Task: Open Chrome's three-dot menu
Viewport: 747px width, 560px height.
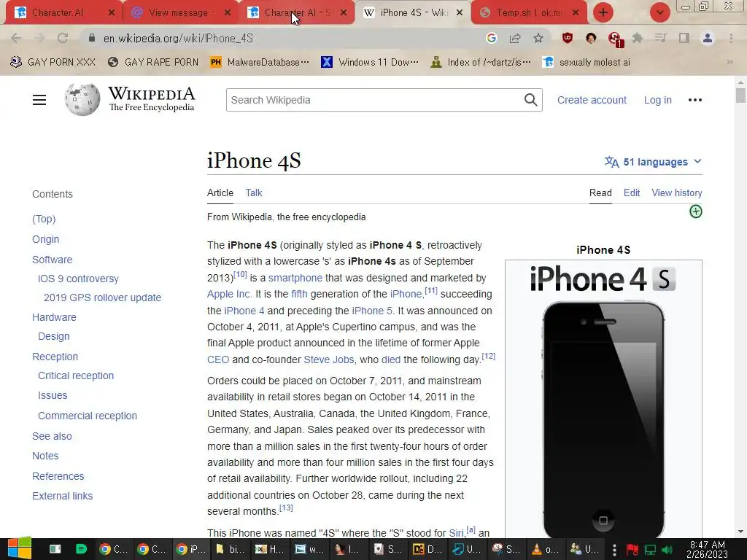Action: pyautogui.click(x=731, y=38)
